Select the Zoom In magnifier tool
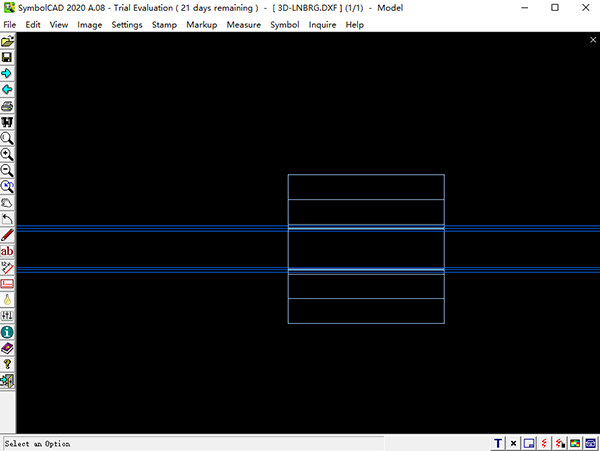This screenshot has height=451, width=600. pos(8,154)
